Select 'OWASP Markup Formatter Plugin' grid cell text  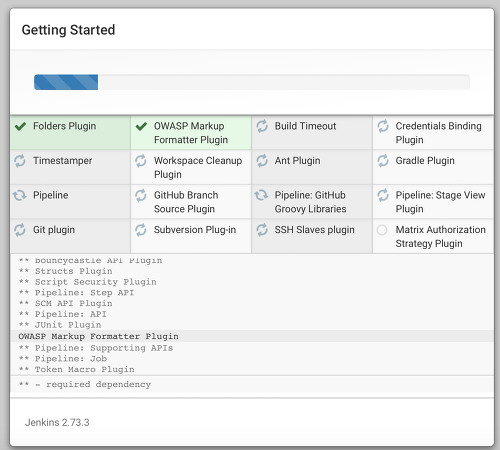[191, 133]
